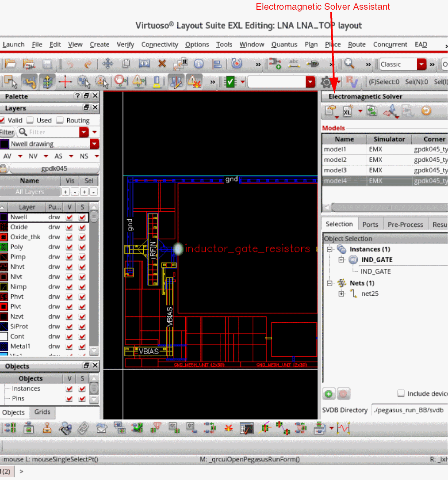Open the Classic workspace dropdown

click(x=421, y=65)
